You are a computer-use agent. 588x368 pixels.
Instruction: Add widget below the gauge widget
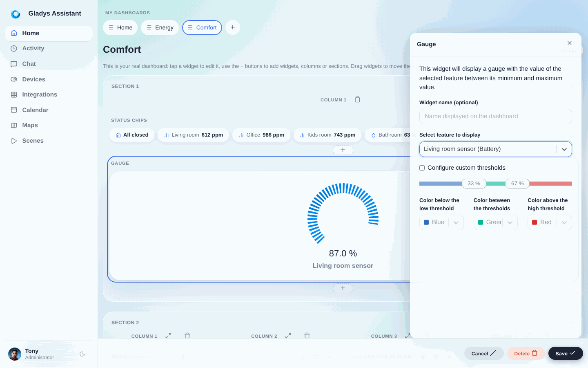click(343, 288)
